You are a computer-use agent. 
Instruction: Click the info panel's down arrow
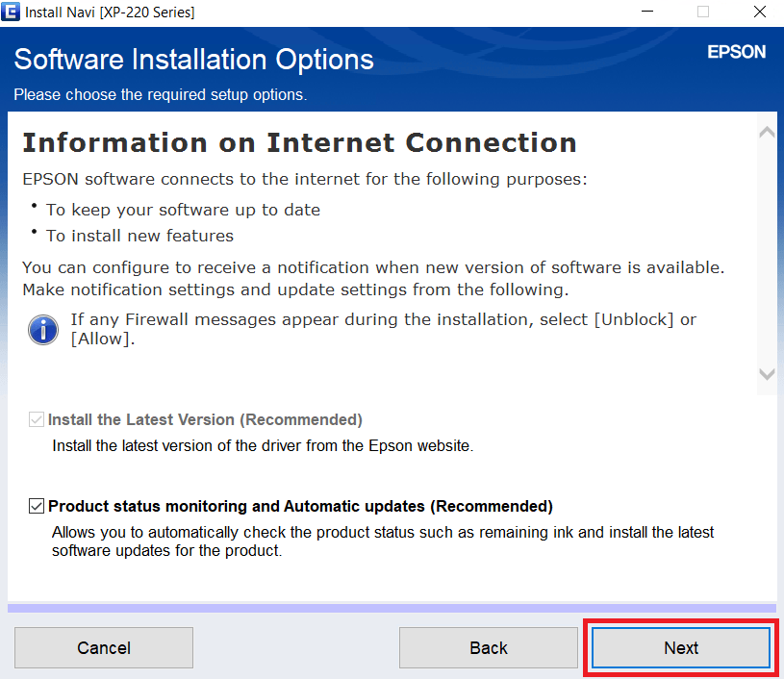coord(767,374)
